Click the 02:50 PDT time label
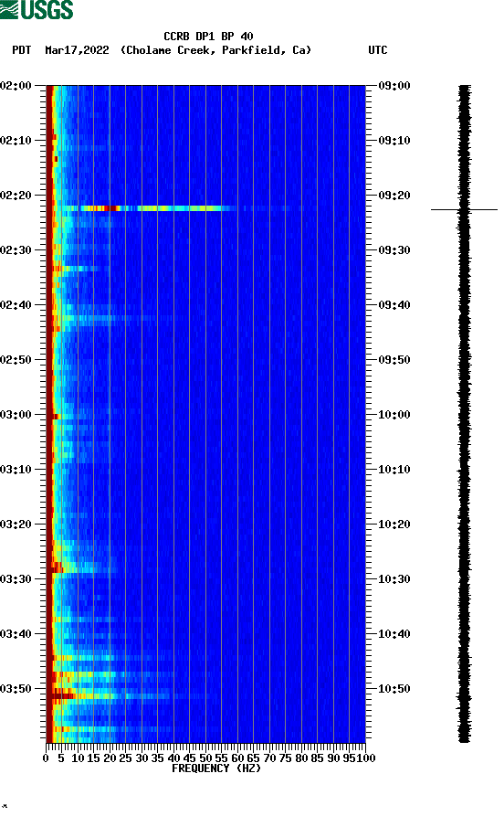 point(16,360)
